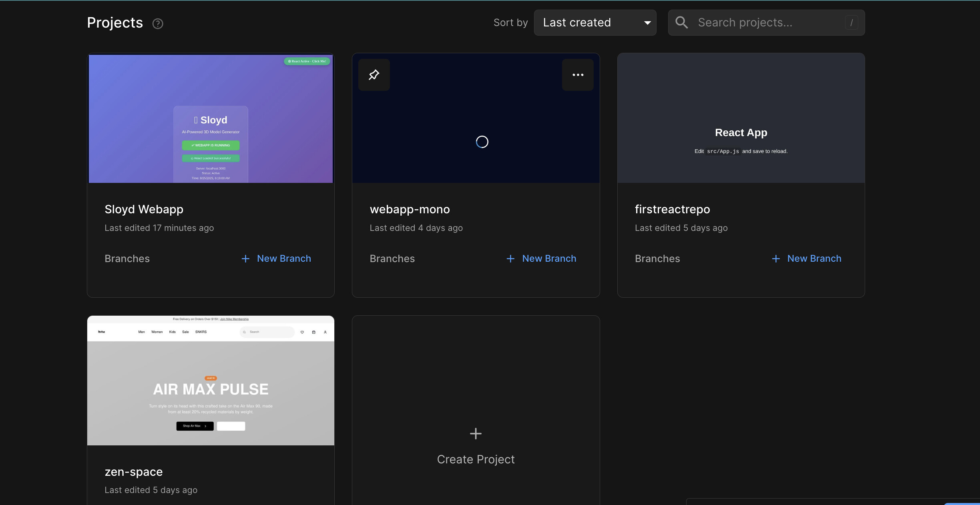Click the plus icon on Create Project card
The height and width of the screenshot is (505, 980).
click(475, 434)
